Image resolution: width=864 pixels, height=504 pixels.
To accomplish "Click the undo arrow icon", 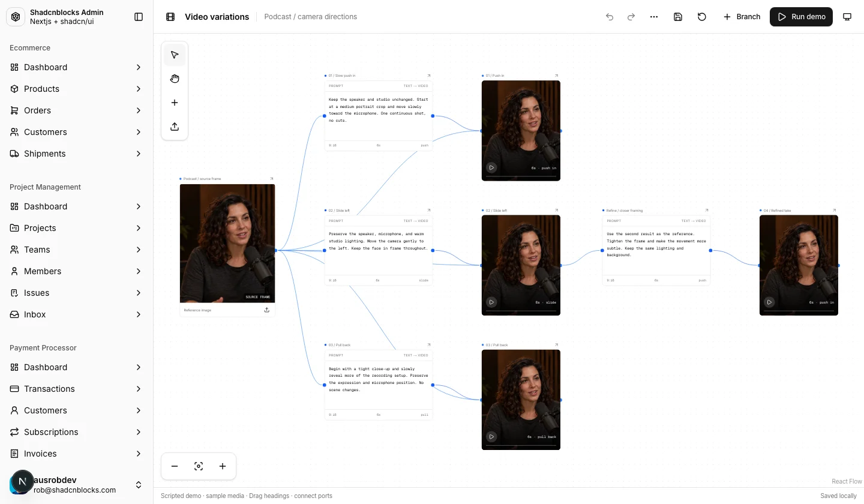I will click(x=610, y=17).
